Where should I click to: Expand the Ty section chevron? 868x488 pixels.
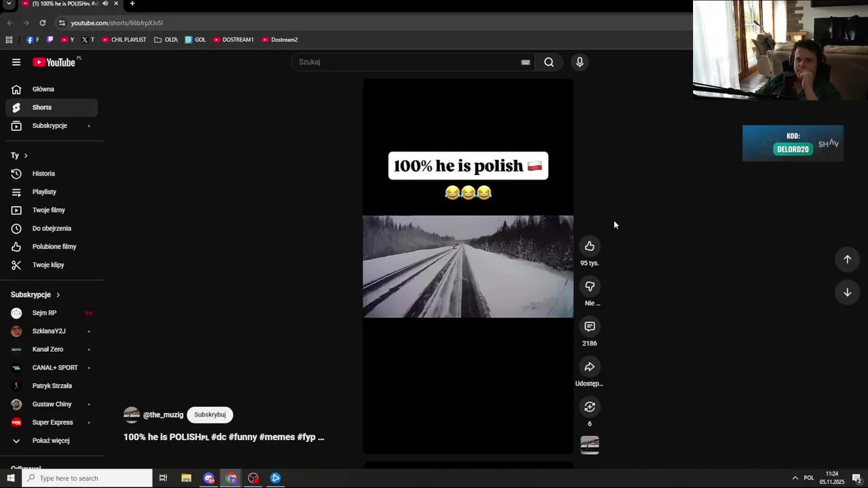click(x=26, y=156)
